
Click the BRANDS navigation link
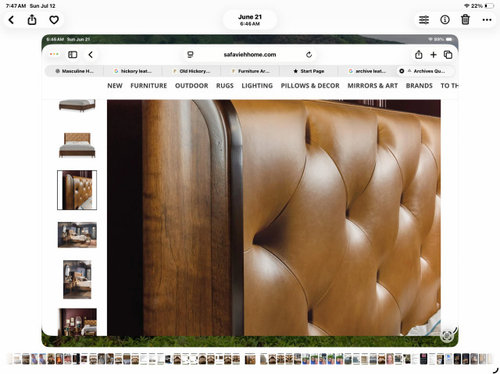[x=419, y=86]
